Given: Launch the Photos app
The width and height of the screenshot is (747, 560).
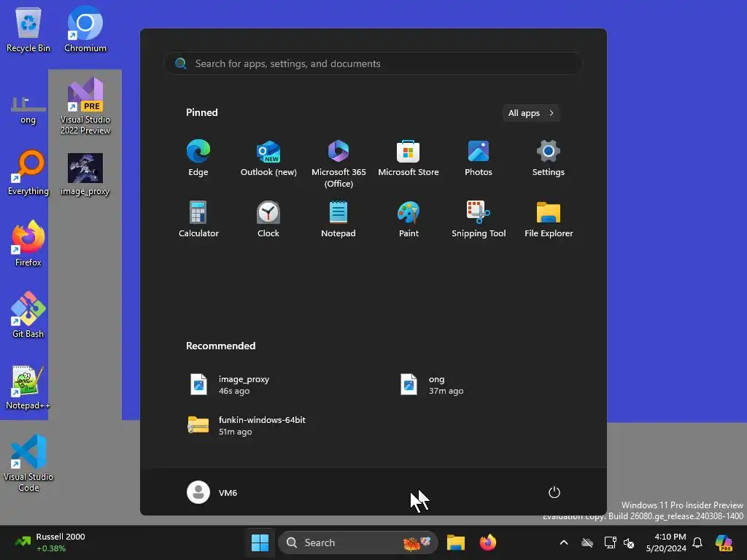Looking at the screenshot, I should [479, 158].
